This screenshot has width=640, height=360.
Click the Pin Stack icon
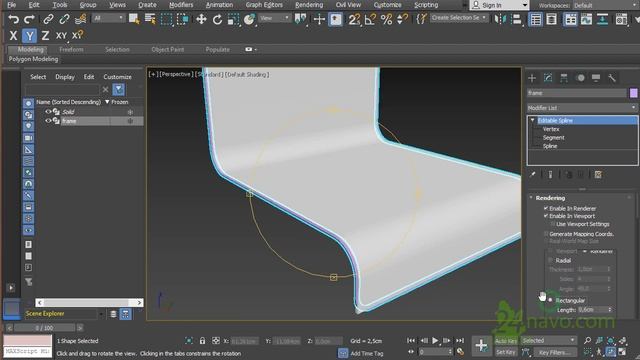click(533, 175)
